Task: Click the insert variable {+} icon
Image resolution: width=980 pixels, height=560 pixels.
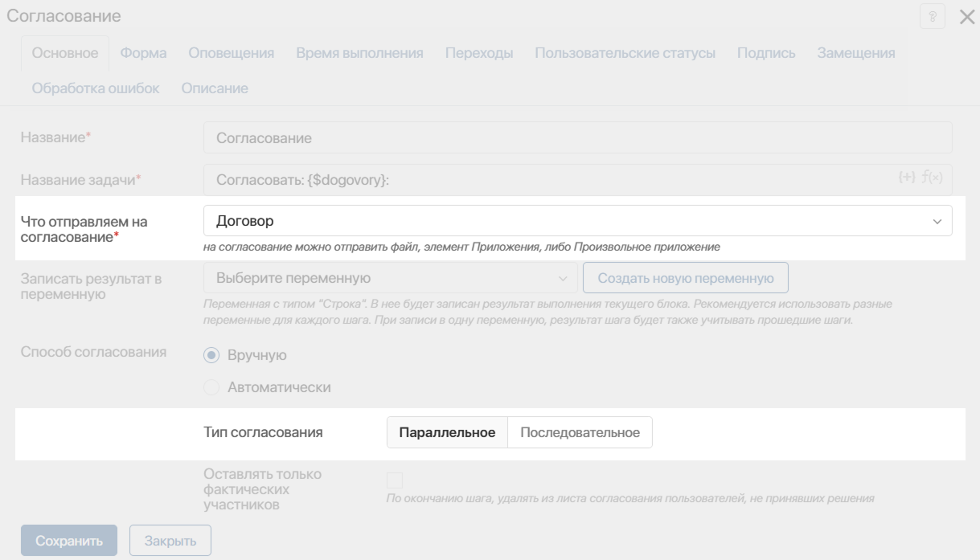Action: (907, 178)
